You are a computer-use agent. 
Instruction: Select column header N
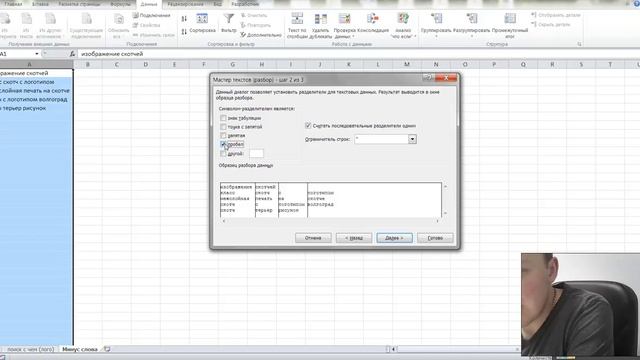coord(436,64)
